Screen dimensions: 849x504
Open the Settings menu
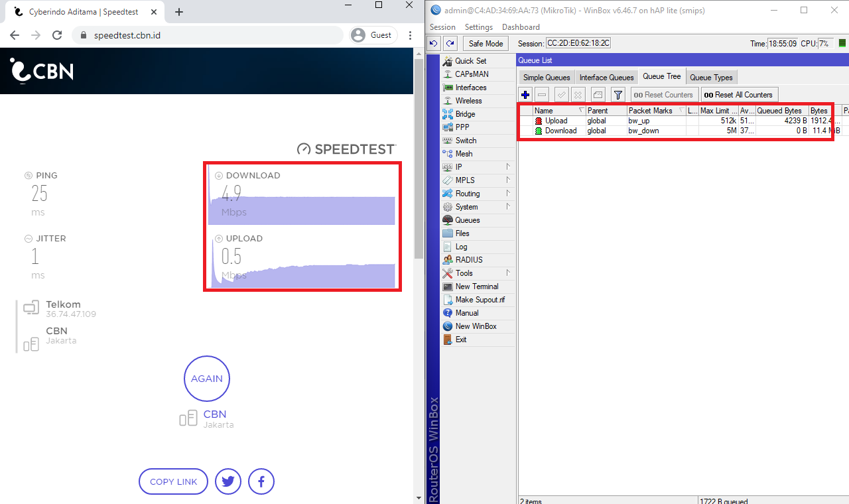tap(479, 27)
